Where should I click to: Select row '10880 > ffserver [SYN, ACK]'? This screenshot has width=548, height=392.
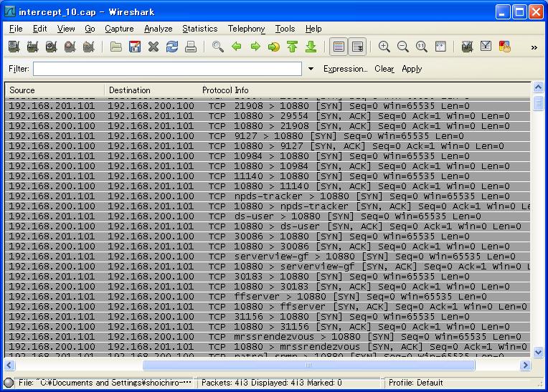pos(268,307)
